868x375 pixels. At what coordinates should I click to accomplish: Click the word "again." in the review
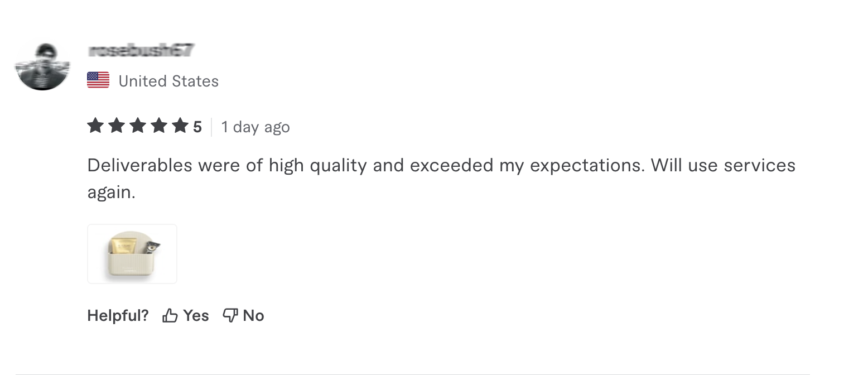click(x=112, y=193)
